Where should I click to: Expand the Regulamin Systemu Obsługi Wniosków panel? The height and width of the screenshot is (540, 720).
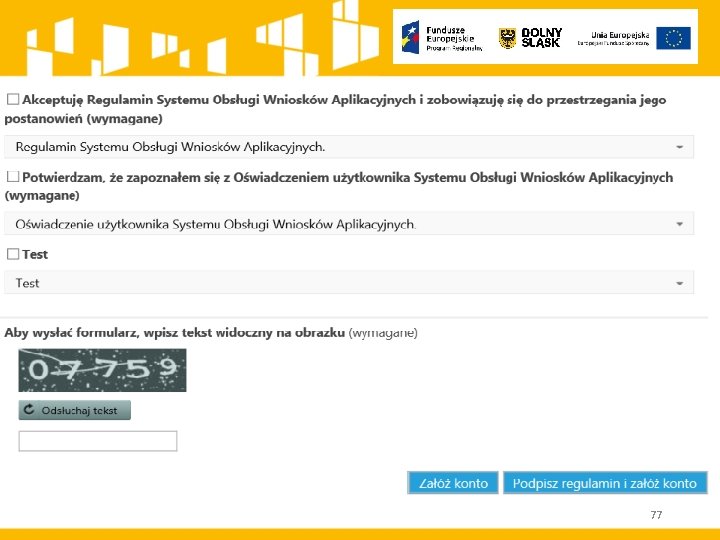tap(349, 147)
